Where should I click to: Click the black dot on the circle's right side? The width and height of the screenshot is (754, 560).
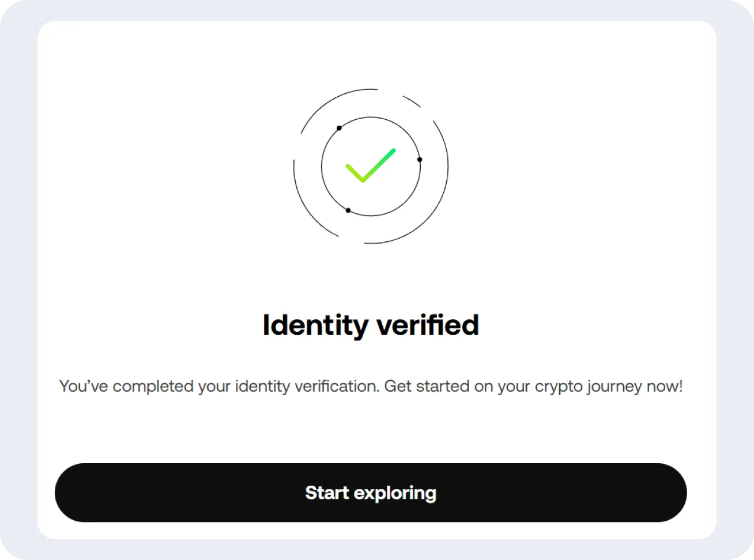(x=420, y=160)
